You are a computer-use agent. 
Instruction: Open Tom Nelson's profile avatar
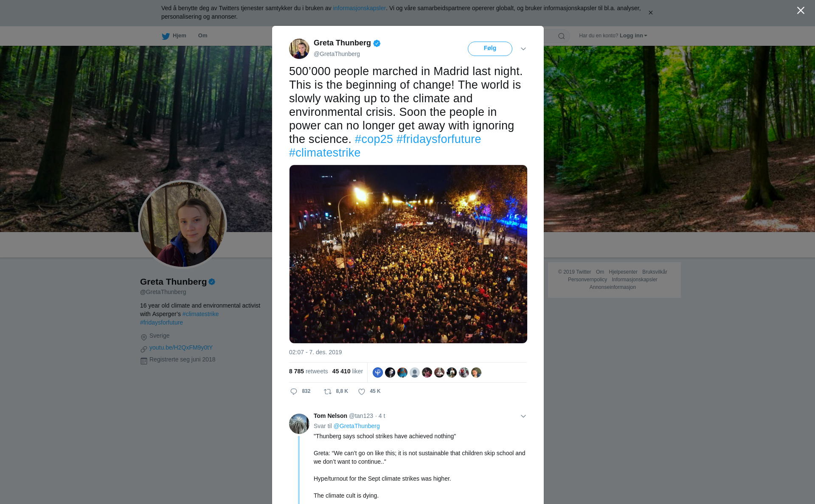299,424
